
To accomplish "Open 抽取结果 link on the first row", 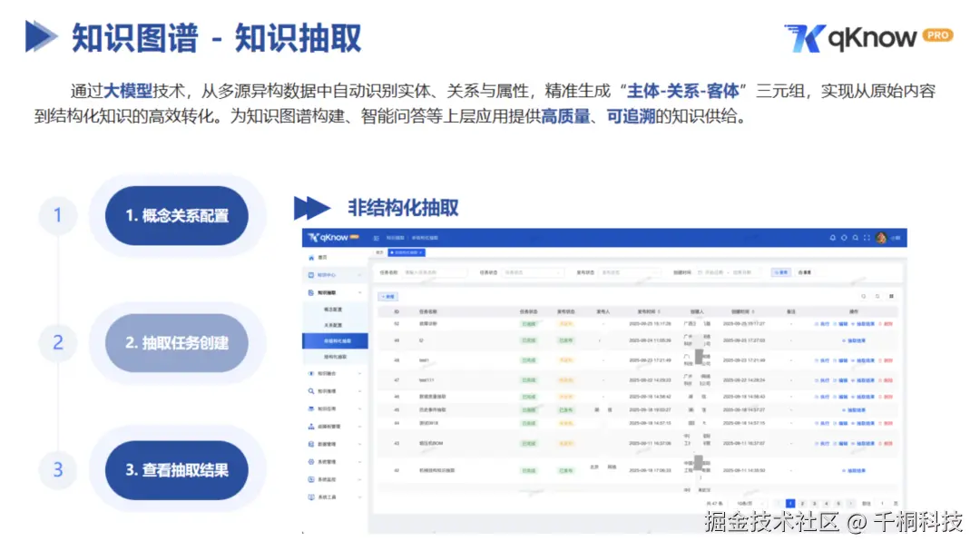I will (x=864, y=324).
